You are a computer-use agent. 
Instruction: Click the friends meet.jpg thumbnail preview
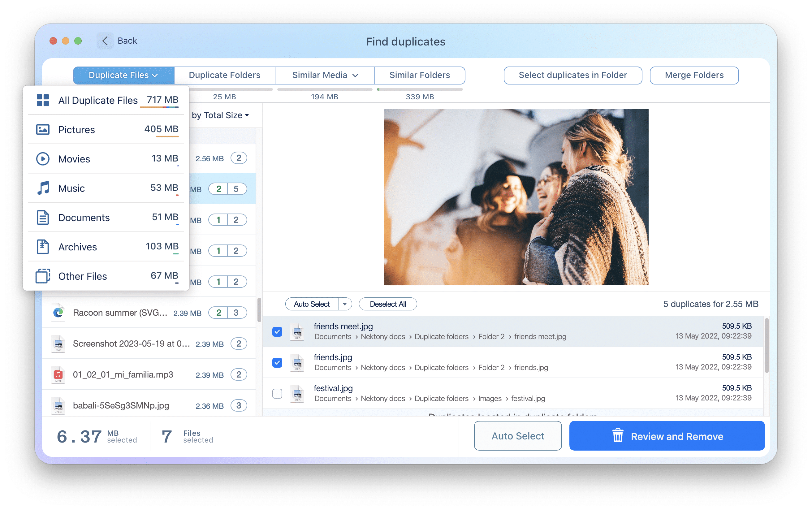tap(297, 331)
